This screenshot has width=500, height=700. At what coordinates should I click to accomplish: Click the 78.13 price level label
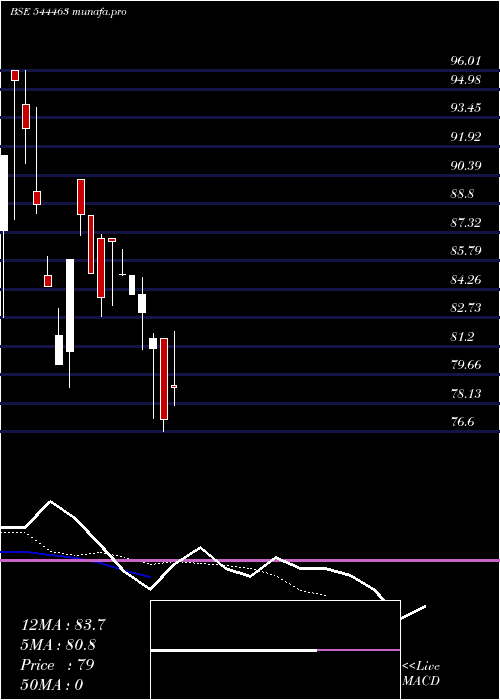click(x=466, y=393)
